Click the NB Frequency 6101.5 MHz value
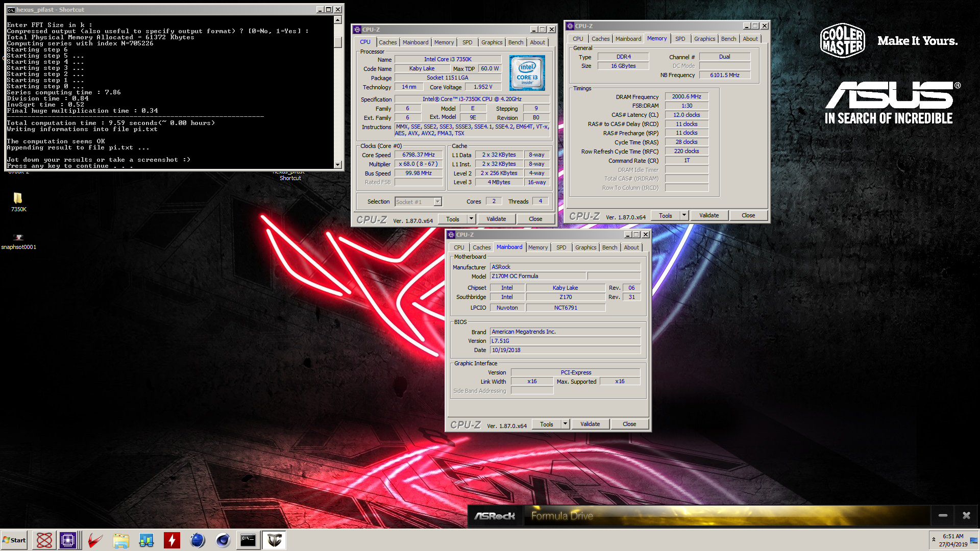980x551 pixels. tap(725, 75)
